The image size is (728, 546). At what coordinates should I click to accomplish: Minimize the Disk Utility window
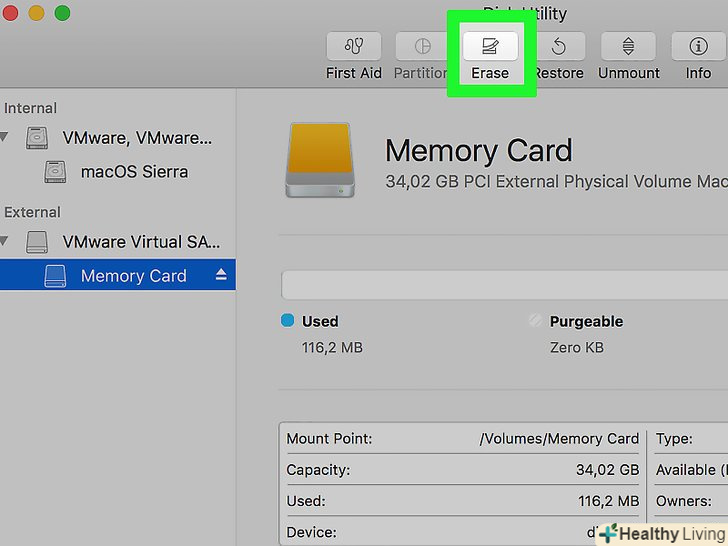[36, 13]
